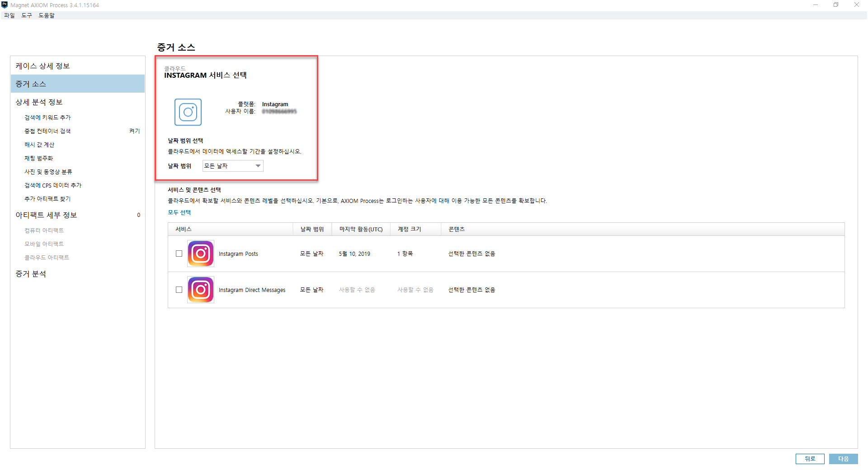
Task: Check the Instagram Posts checkbox
Action: [x=179, y=254]
